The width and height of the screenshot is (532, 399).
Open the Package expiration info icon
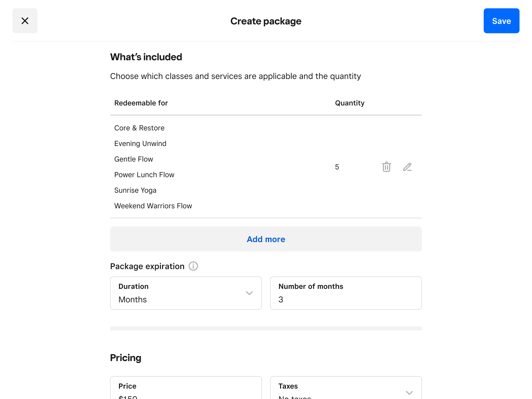[193, 266]
